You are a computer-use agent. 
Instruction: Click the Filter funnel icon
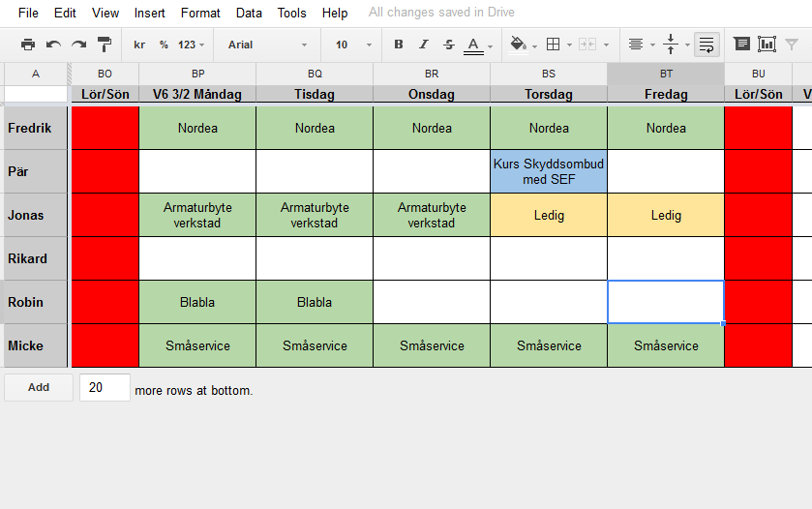pyautogui.click(x=792, y=45)
